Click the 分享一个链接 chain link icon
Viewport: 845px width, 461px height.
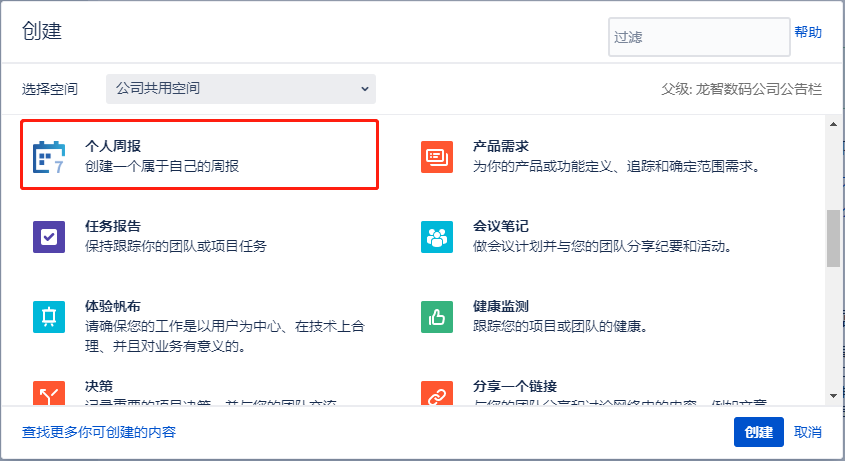[437, 393]
